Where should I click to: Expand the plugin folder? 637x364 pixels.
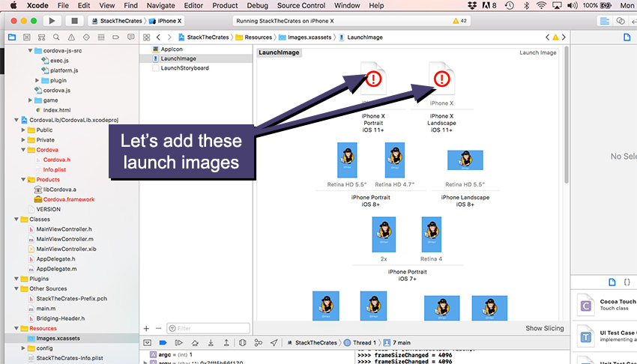pyautogui.click(x=37, y=80)
